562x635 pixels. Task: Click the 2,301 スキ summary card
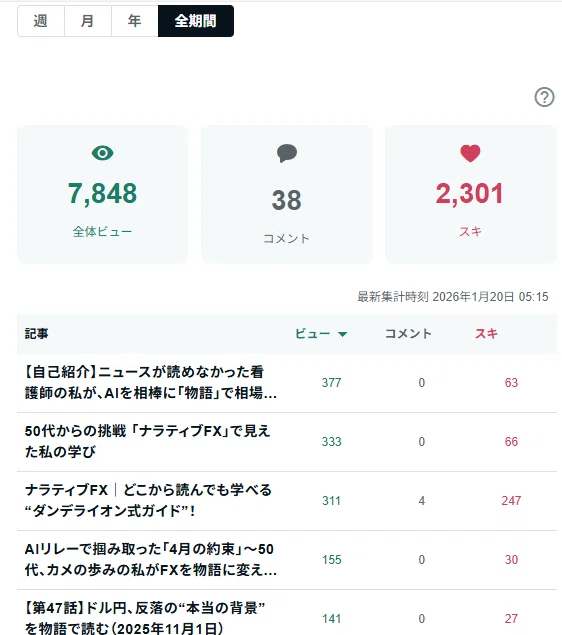(x=471, y=194)
